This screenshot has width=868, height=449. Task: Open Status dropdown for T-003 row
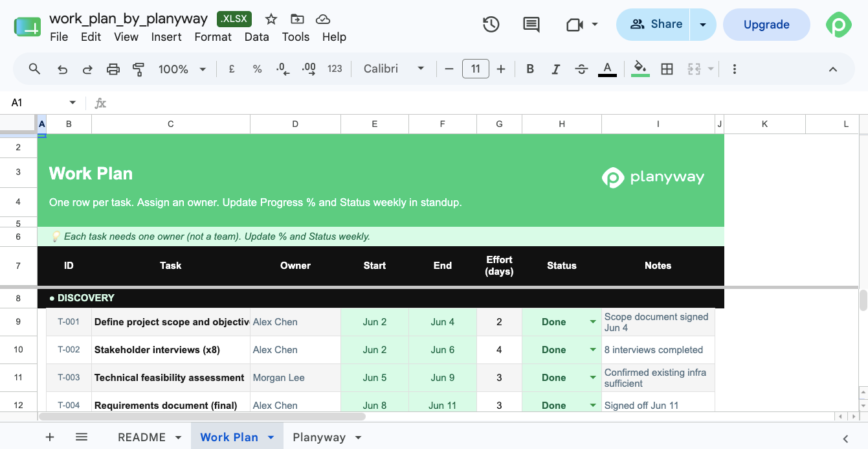click(x=593, y=378)
